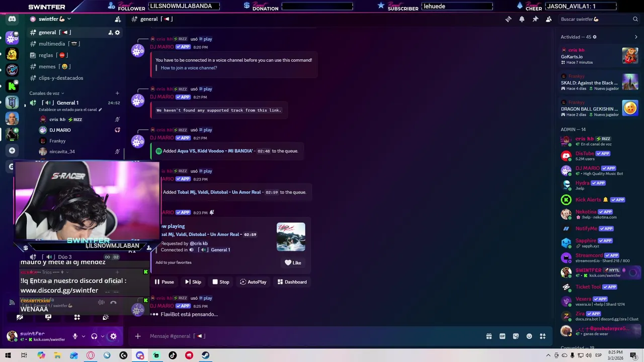The width and height of the screenshot is (644, 362).
Task: Share your screen voice control icon
Action: (x=48, y=317)
